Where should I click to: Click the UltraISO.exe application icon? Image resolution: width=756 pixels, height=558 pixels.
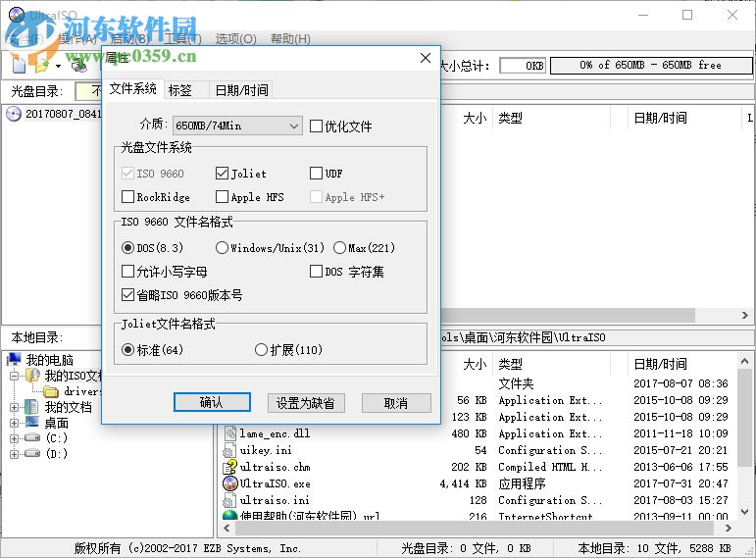pos(230,483)
